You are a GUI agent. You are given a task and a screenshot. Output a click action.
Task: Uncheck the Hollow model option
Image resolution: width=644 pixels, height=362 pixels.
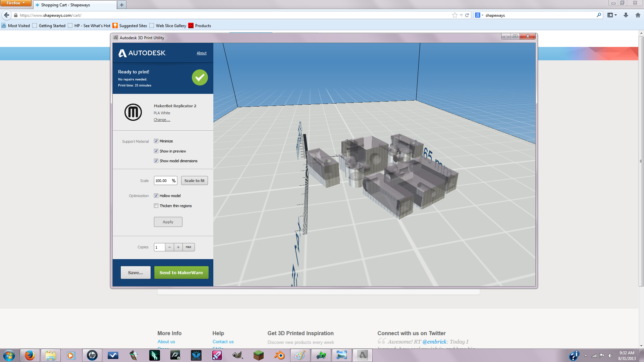(156, 196)
